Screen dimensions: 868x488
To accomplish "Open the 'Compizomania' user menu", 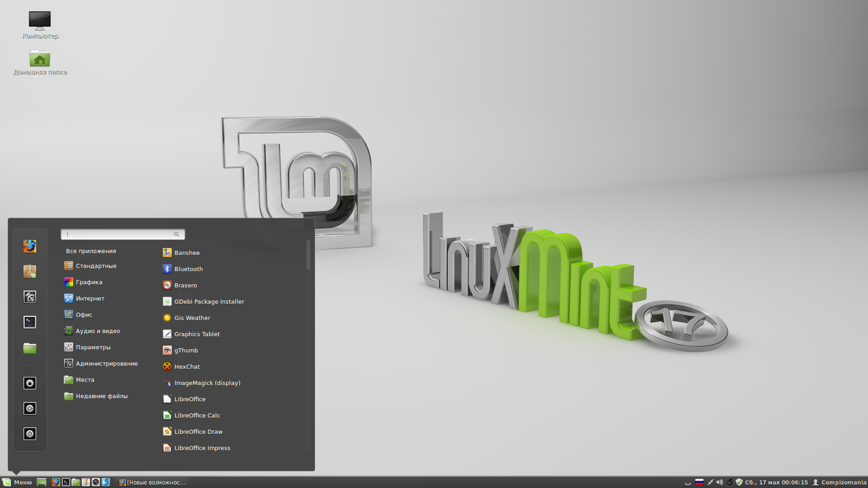I will point(839,482).
